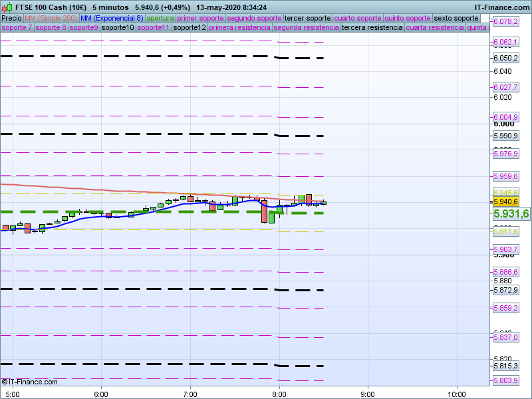The height and width of the screenshot is (399, 532).
Task: Click the ©IT-Finance.com watermark at bottom left
Action: coord(29,382)
